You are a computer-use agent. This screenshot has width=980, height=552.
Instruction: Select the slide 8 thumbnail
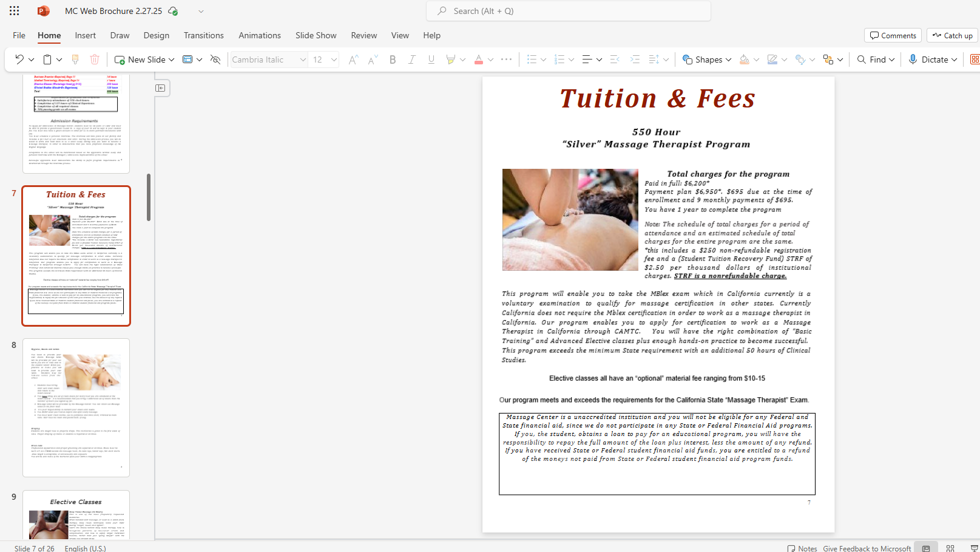[76, 407]
